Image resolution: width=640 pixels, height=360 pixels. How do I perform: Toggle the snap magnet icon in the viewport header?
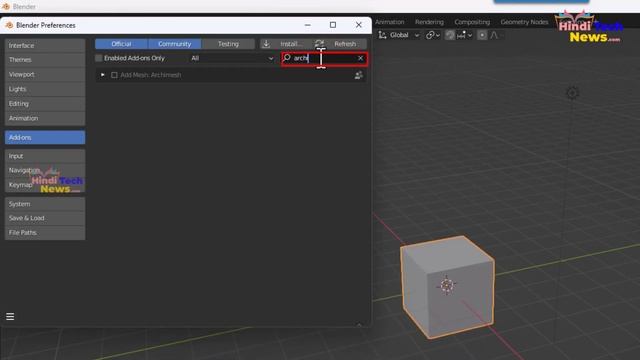(x=450, y=36)
